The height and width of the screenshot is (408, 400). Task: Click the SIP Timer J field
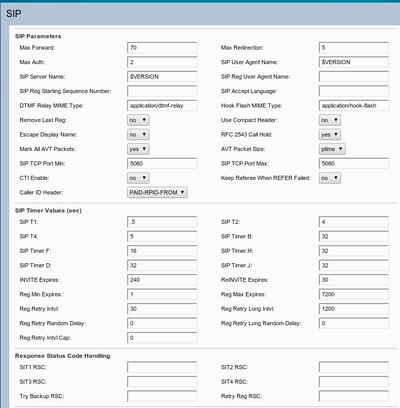tap(354, 265)
